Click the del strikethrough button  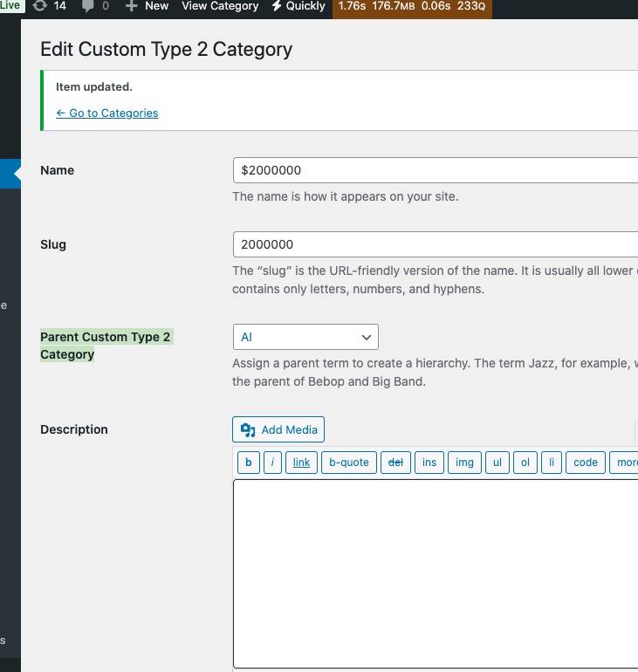point(395,463)
